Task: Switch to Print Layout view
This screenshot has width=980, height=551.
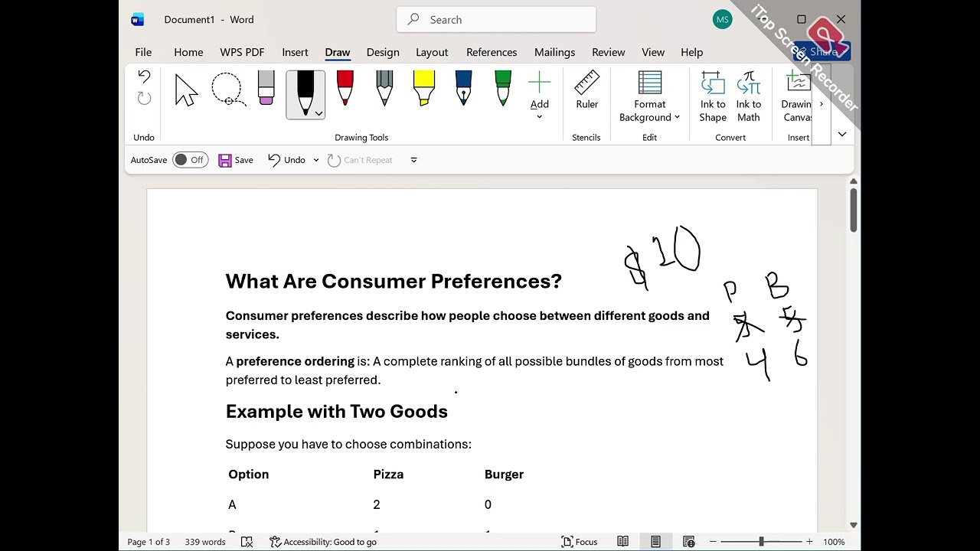Action: click(x=656, y=542)
